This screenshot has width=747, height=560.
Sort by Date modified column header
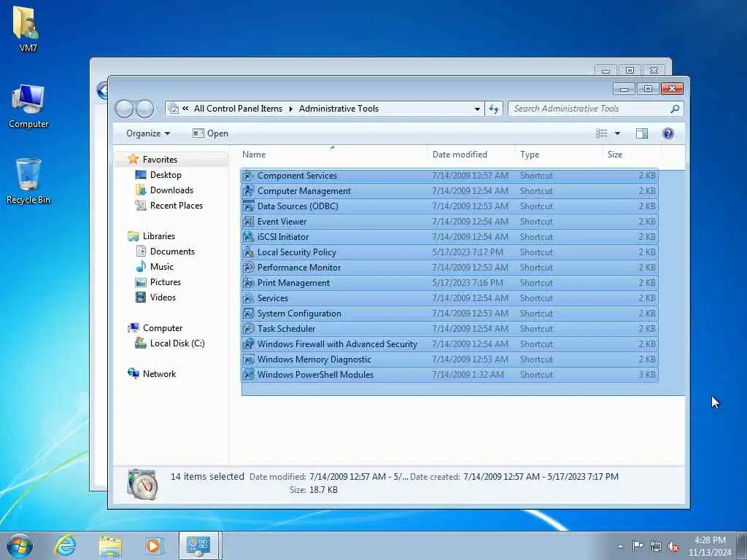(471, 155)
